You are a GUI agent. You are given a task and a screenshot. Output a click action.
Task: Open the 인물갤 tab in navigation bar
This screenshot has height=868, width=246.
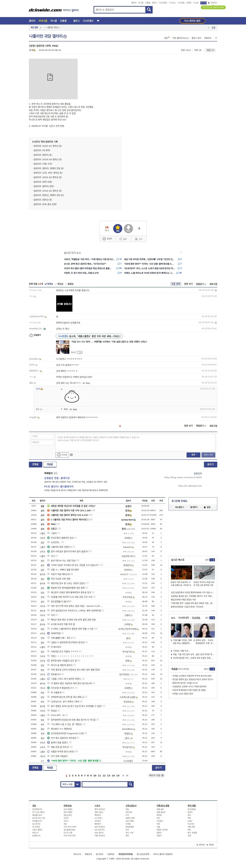[63, 21]
